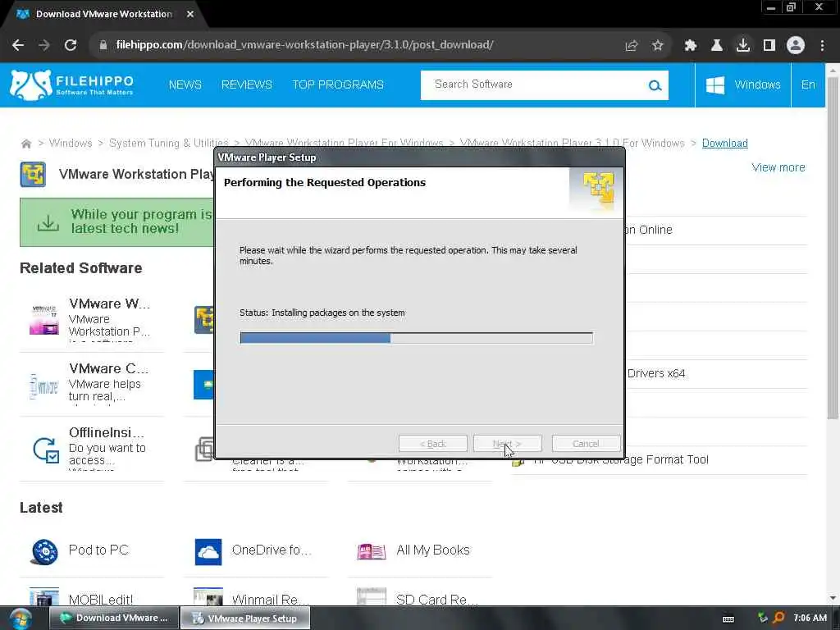Click the Windows Start orb
The height and width of the screenshot is (630, 840).
click(x=21, y=619)
